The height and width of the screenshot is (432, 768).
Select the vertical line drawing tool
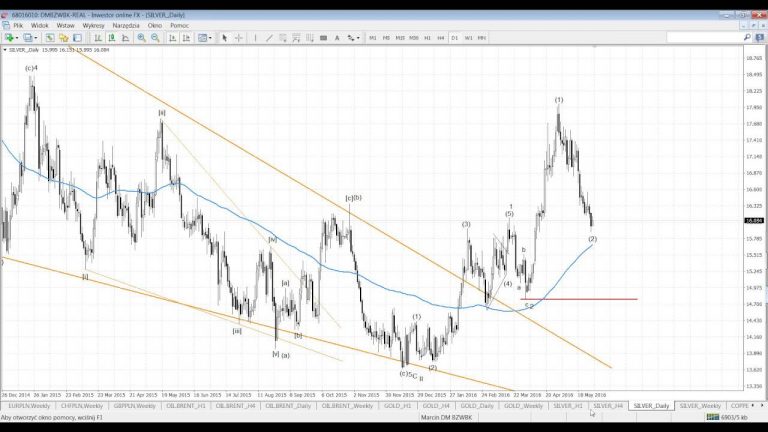tap(255, 38)
